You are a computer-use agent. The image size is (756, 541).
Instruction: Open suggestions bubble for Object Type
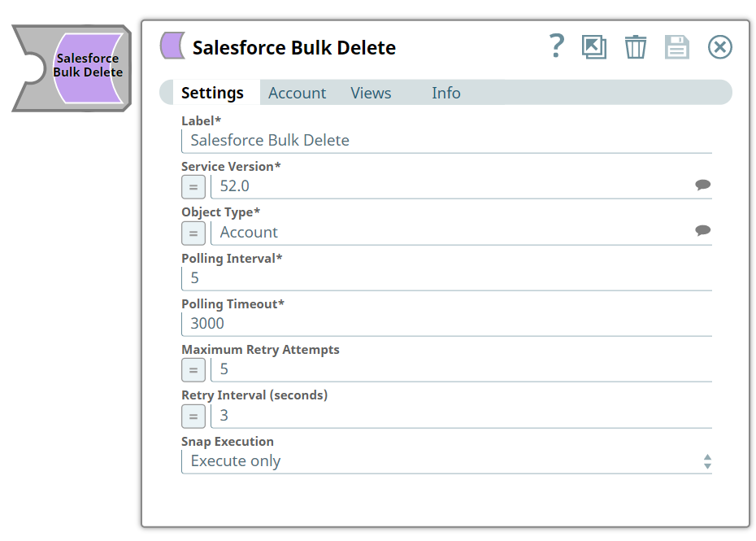(702, 231)
